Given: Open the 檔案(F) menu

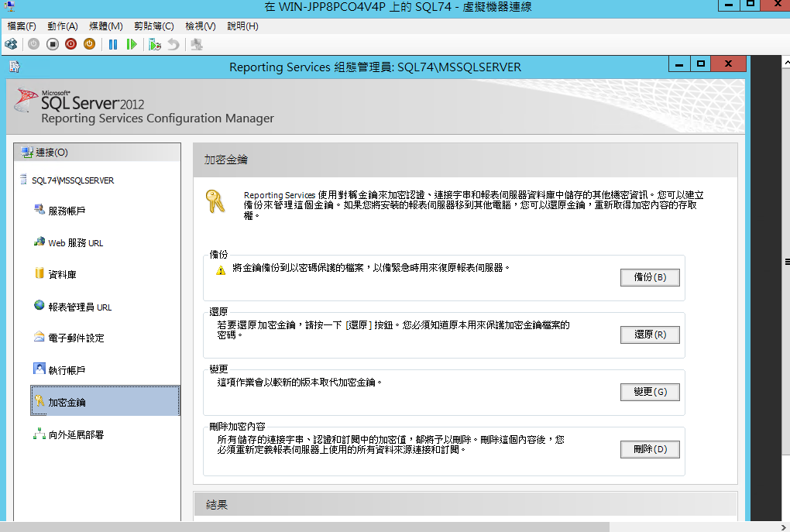Looking at the screenshot, I should click(22, 26).
